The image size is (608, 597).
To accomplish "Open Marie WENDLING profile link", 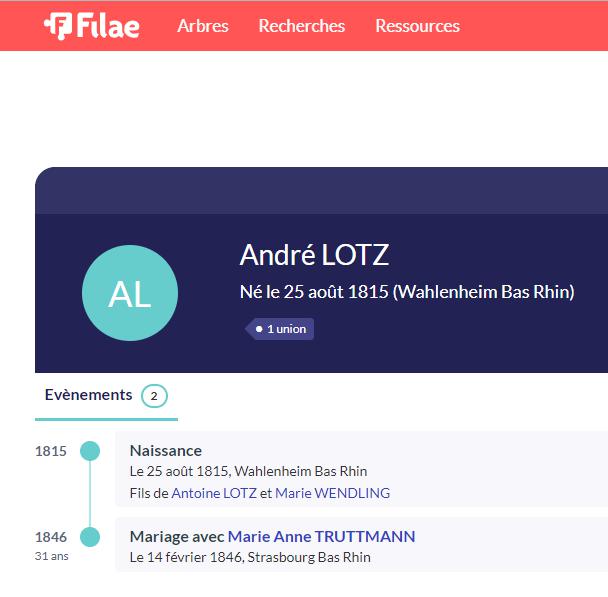I will click(333, 493).
